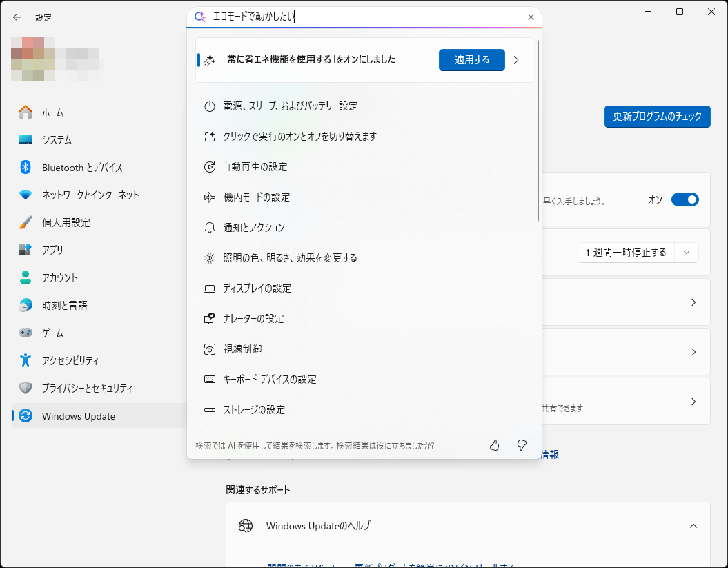Give thumbs down on search feedback
Viewport: 728px width, 568px height.
coord(522,445)
